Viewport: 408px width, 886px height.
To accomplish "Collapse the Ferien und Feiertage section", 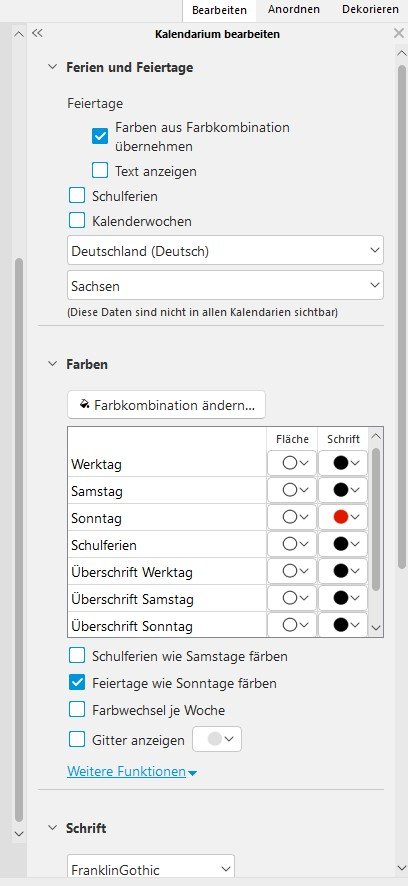I will [x=53, y=67].
